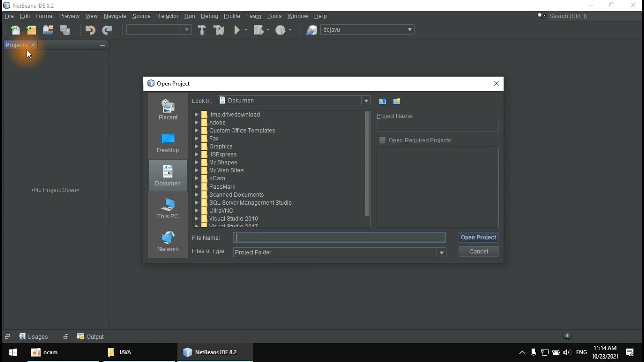
Task: Open the File menu
Action: [x=9, y=16]
